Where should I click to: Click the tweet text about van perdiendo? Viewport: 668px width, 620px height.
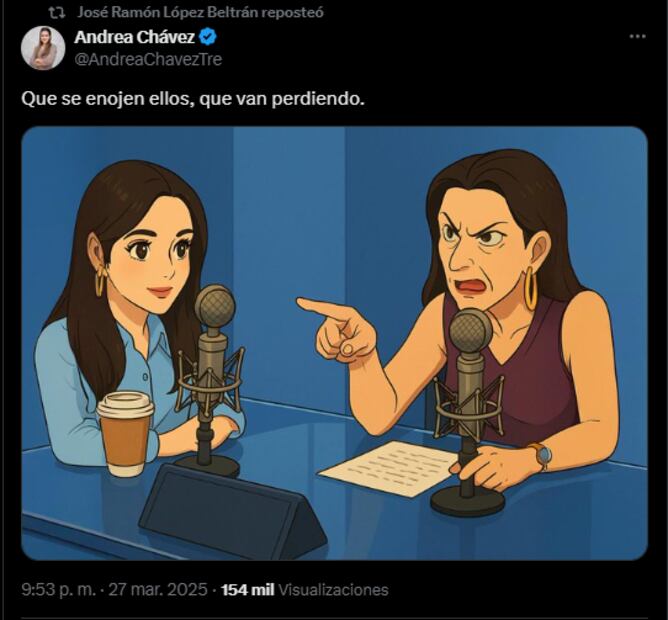[x=193, y=100]
